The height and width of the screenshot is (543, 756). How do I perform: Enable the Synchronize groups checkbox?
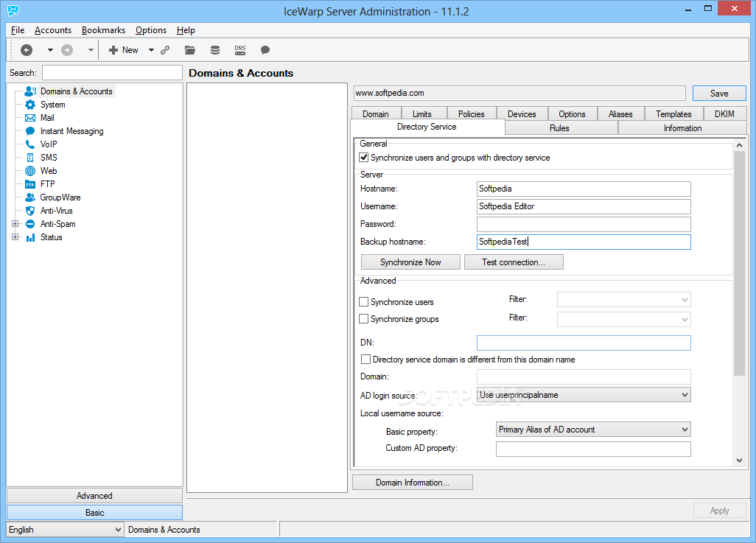(x=364, y=319)
